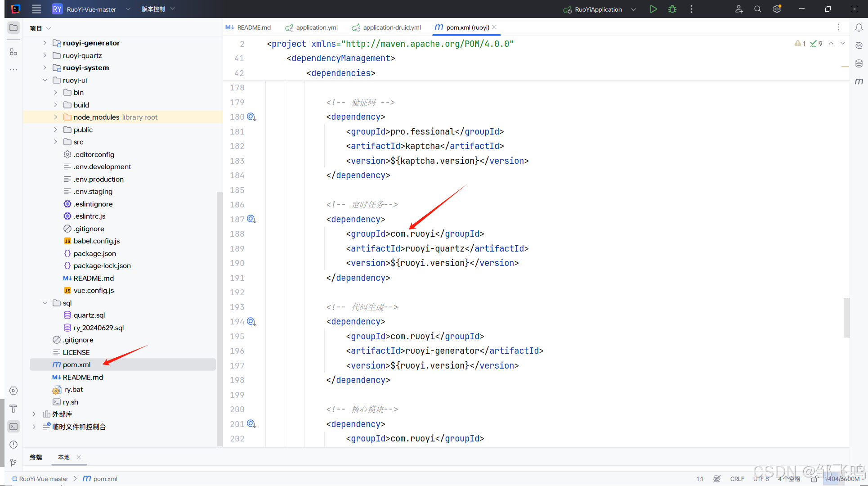Open the Database tool window icon

(x=859, y=63)
